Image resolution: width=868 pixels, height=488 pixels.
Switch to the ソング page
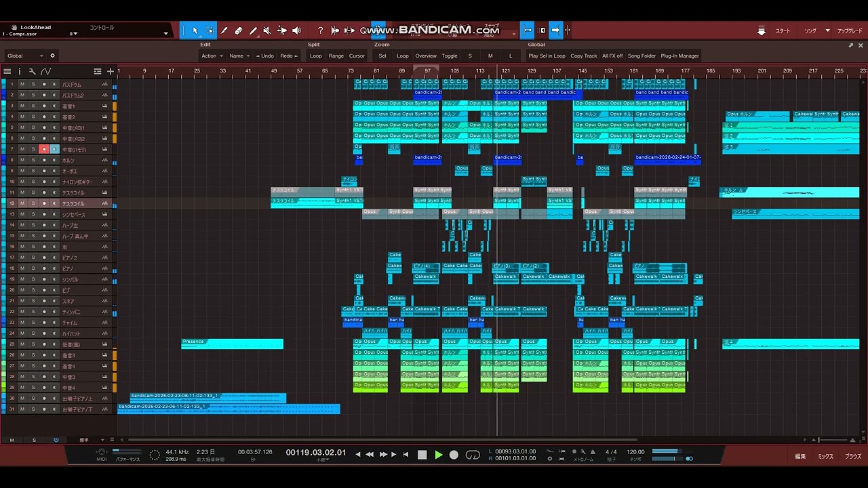tap(810, 31)
